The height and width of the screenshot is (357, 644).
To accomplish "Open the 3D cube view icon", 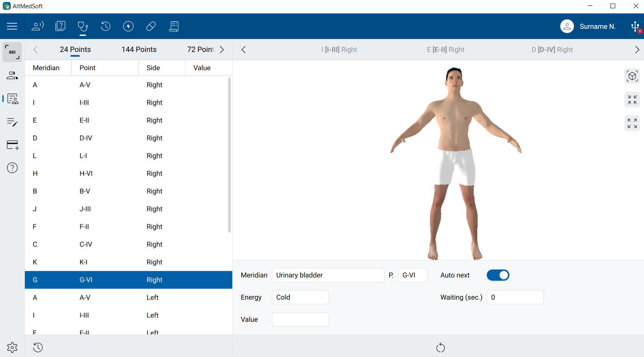I will pyautogui.click(x=632, y=76).
